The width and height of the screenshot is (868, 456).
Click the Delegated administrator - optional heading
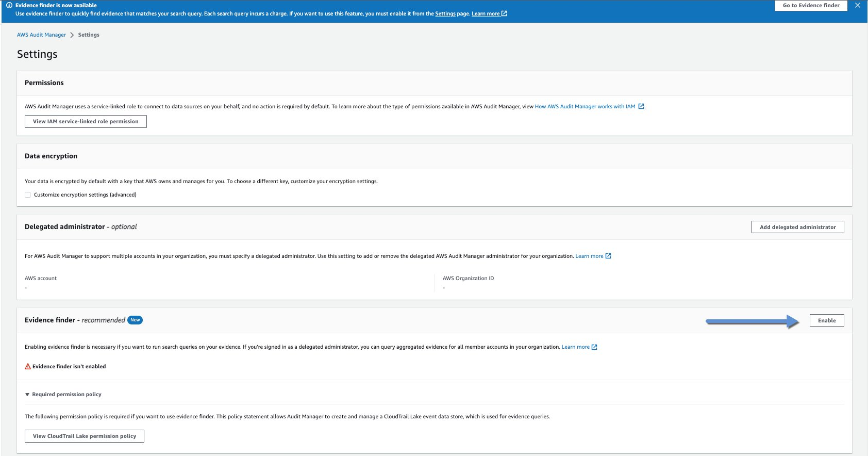coord(81,227)
